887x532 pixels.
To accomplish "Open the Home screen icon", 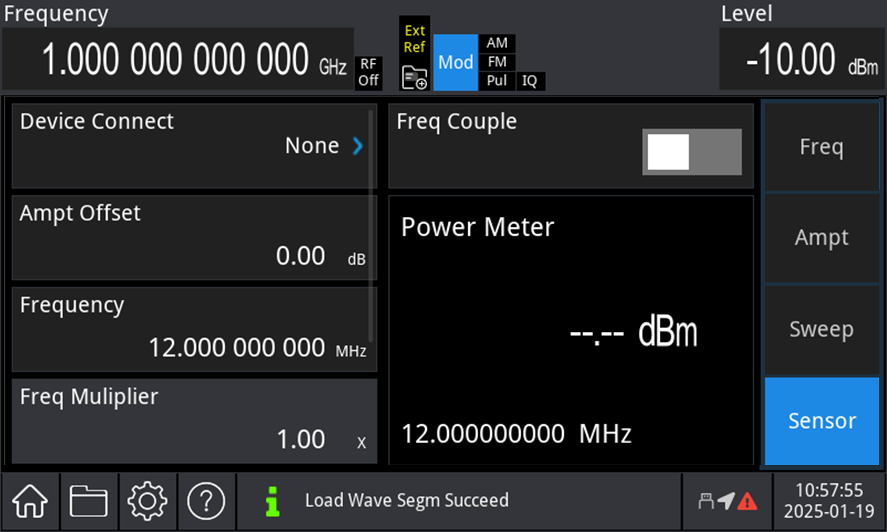I will pyautogui.click(x=30, y=499).
